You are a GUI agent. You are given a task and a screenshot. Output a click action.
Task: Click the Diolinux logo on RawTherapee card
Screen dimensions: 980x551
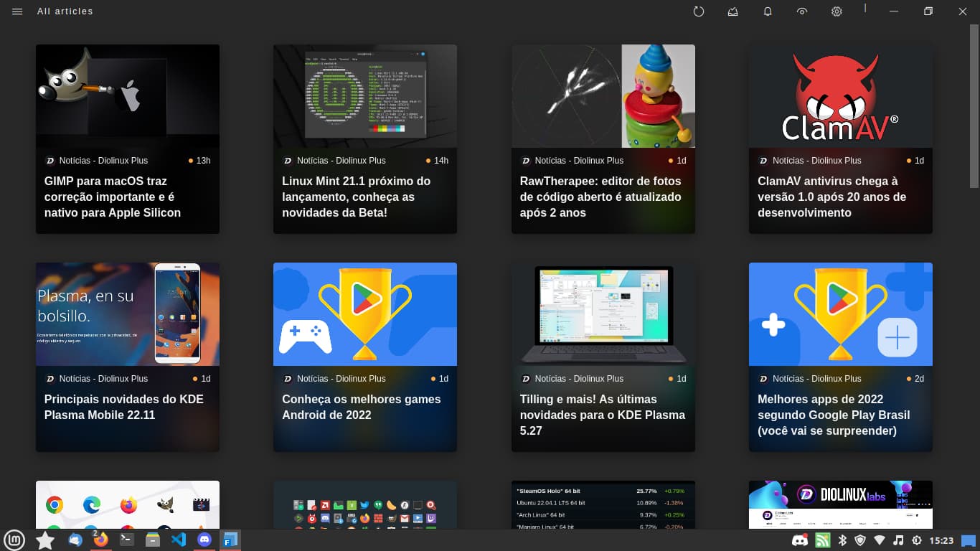525,161
